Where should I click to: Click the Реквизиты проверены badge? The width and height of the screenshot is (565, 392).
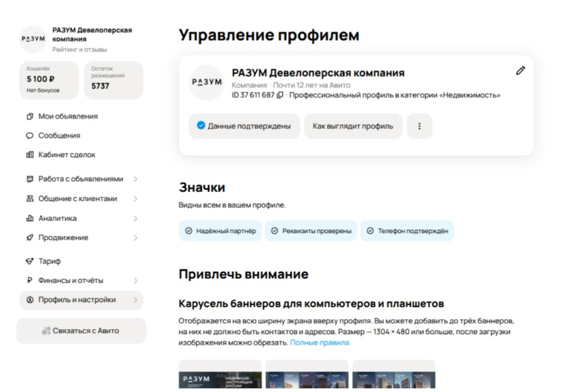click(x=311, y=231)
